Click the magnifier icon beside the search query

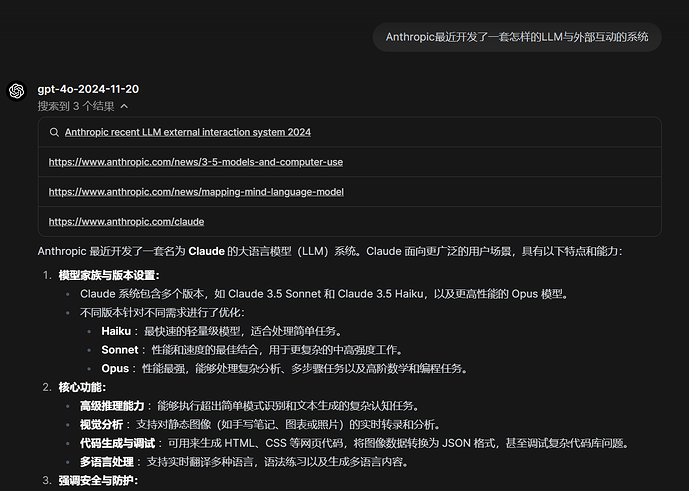click(x=54, y=132)
